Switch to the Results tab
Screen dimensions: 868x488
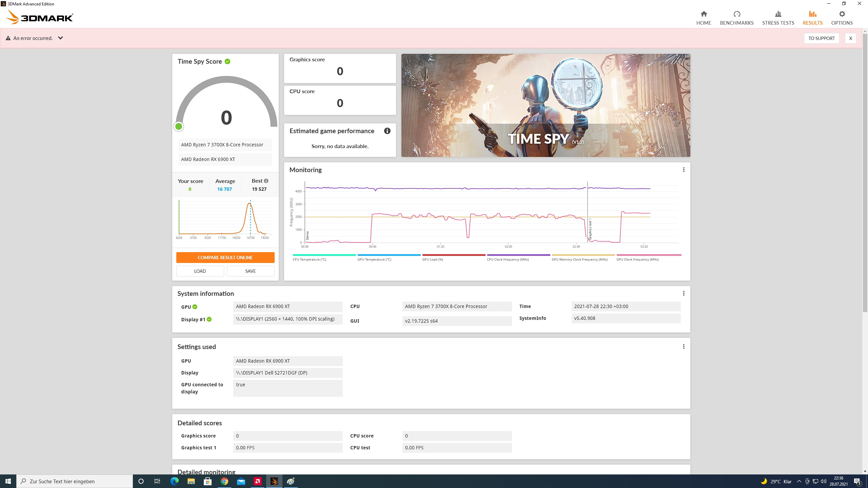click(x=812, y=18)
